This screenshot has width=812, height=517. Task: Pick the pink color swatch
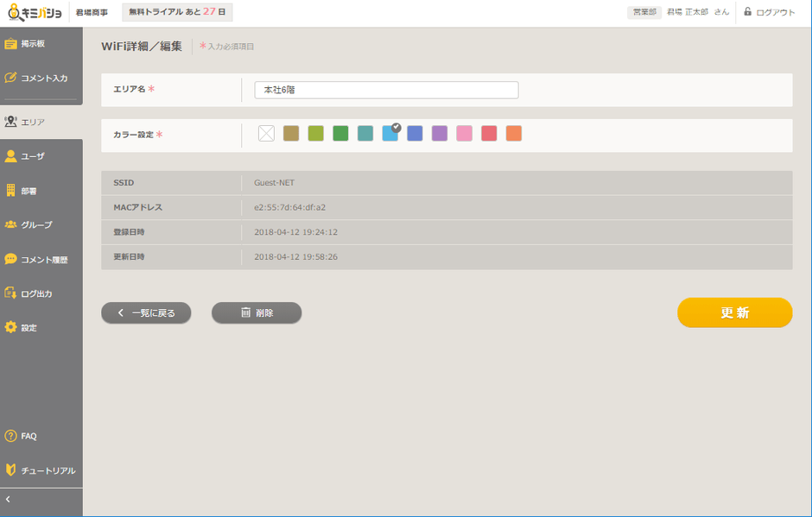click(464, 134)
